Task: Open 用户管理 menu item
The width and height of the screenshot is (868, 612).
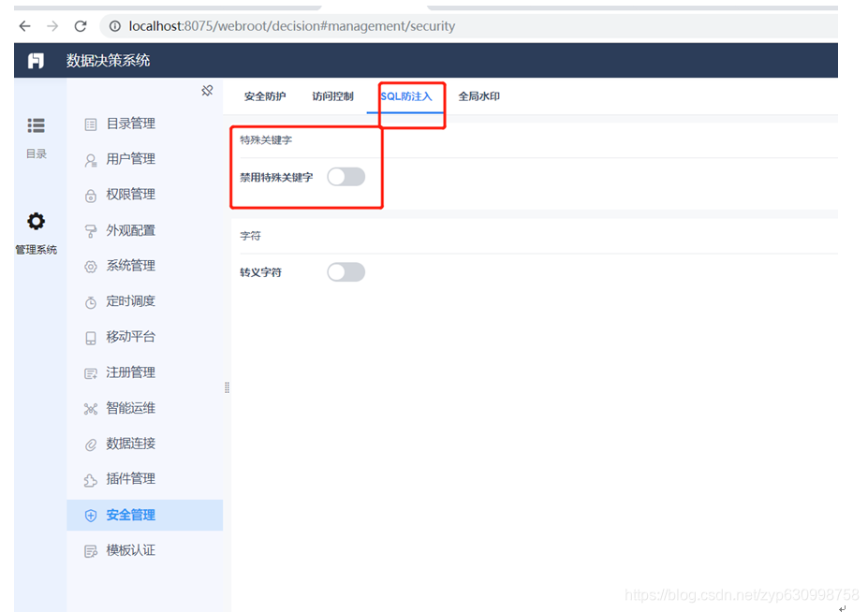Action: [145, 159]
